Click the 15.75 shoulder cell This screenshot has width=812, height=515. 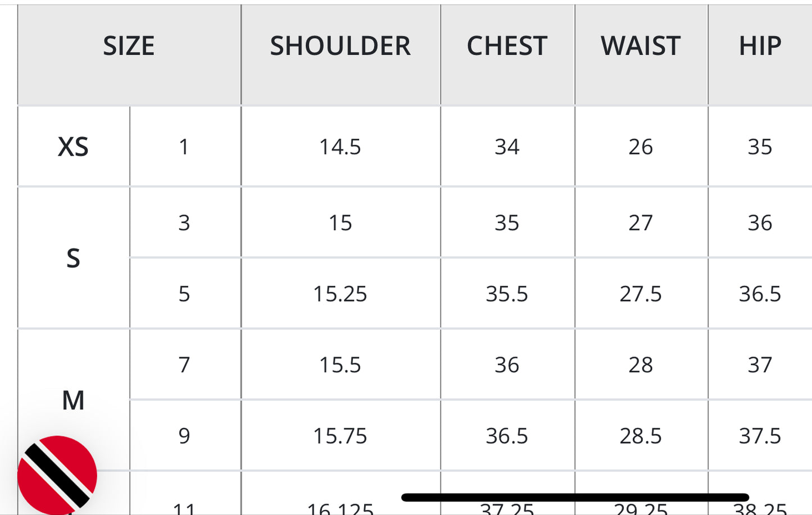(x=340, y=436)
